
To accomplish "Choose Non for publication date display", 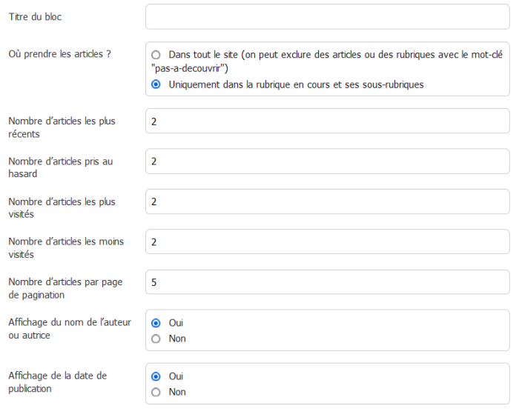I will [x=156, y=392].
